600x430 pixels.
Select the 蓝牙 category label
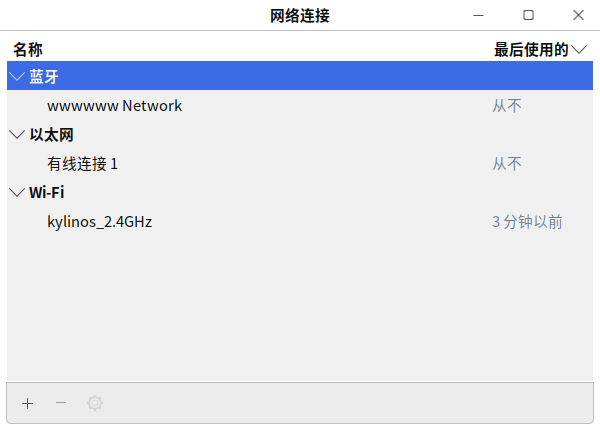[x=44, y=77]
